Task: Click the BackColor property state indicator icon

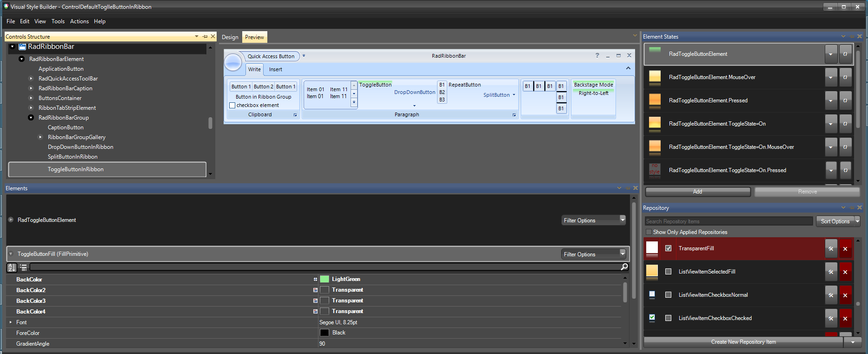Action: pyautogui.click(x=315, y=279)
